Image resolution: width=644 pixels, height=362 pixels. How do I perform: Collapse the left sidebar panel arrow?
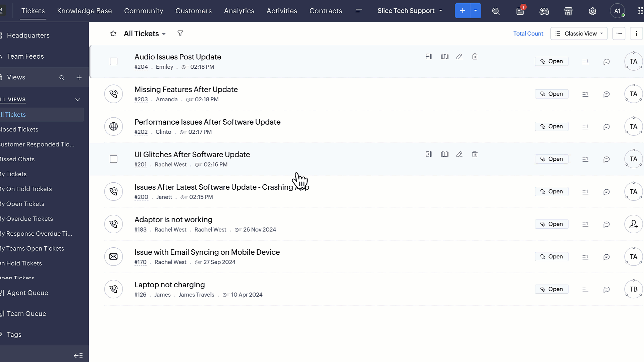tap(78, 356)
